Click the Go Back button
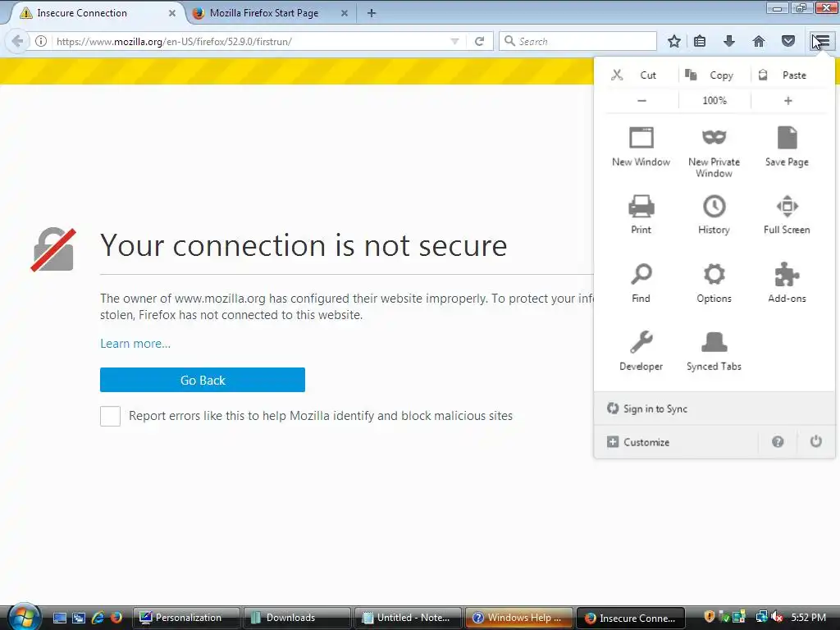840x630 pixels. click(x=203, y=380)
